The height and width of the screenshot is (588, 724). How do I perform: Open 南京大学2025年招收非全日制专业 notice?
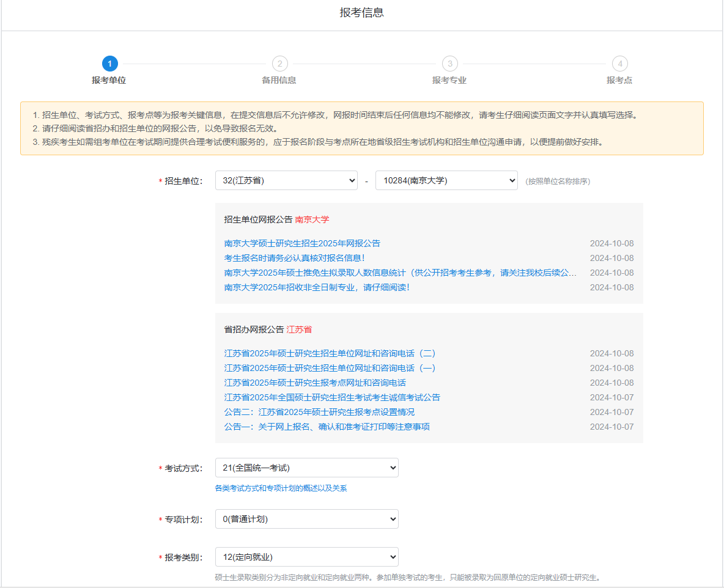[x=317, y=287]
